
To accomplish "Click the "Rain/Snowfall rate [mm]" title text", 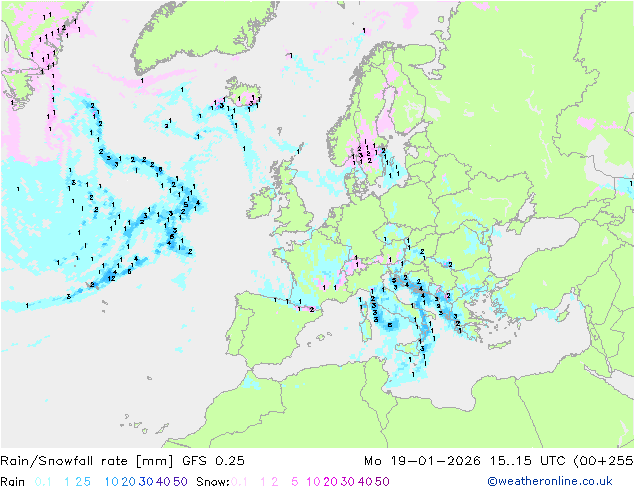I will pos(87,461).
